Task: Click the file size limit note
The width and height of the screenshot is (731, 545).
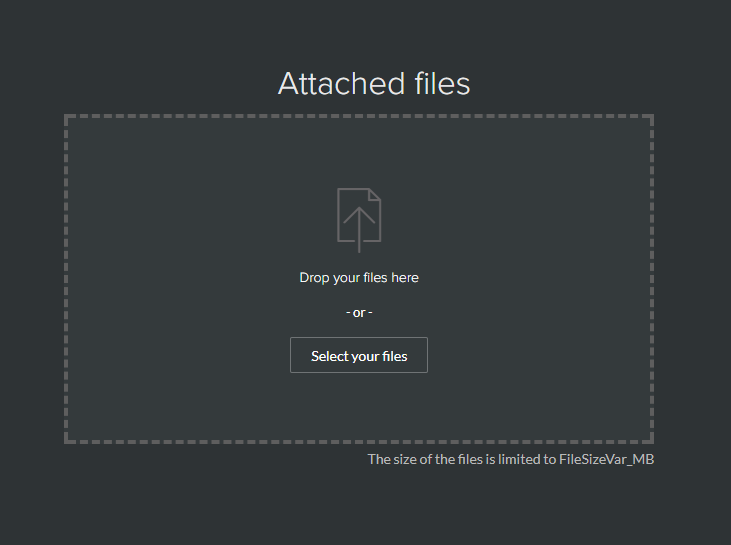Action: click(x=510, y=459)
